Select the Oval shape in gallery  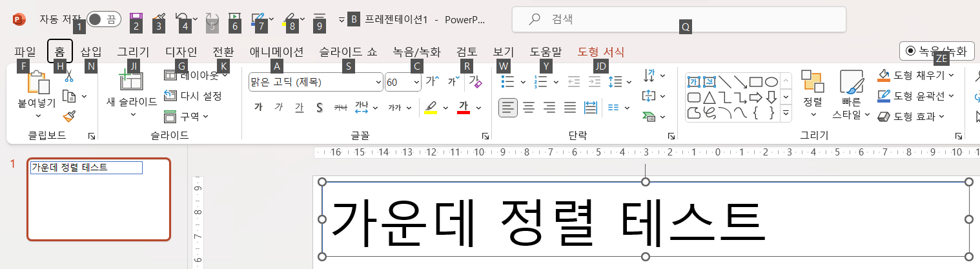pyautogui.click(x=771, y=82)
